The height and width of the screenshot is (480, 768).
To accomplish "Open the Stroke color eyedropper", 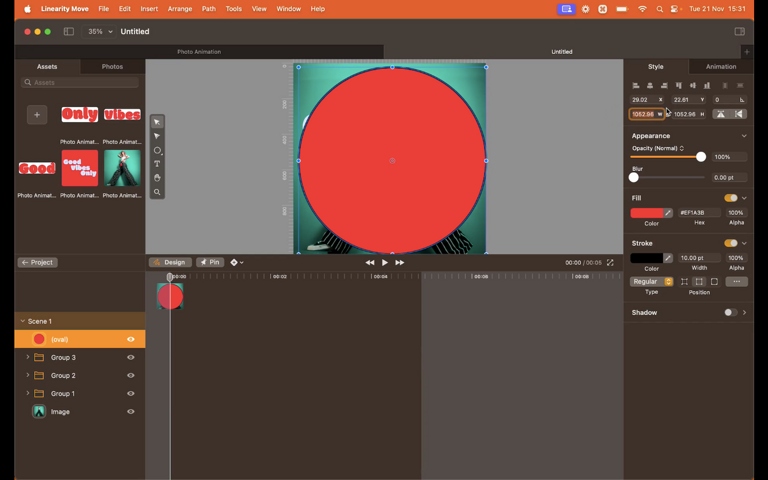I will 668,258.
